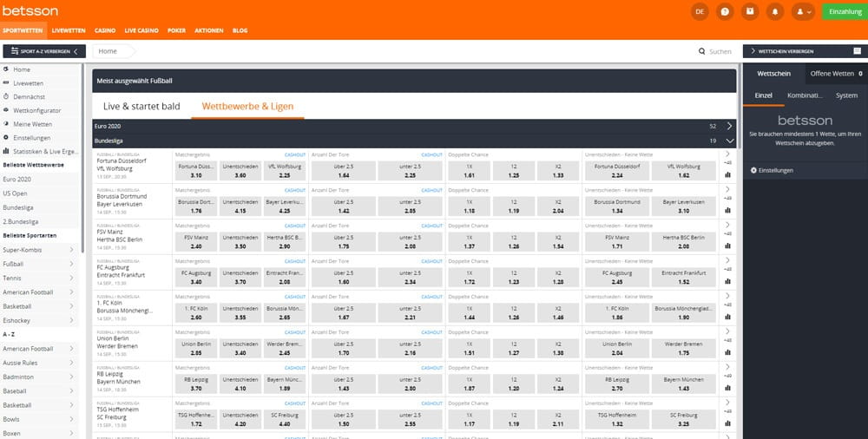Click the Home icon in the sidebar
868x439 pixels.
pyautogui.click(x=6, y=69)
